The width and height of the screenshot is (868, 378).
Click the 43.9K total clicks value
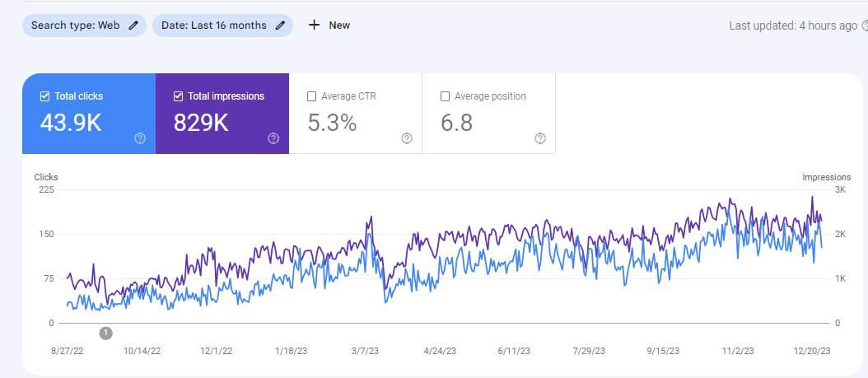pos(71,123)
